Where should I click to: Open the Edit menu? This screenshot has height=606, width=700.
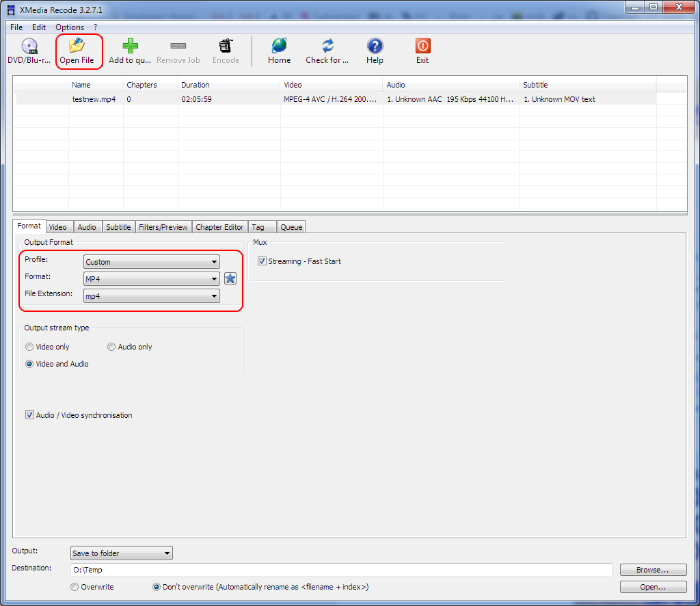39,27
